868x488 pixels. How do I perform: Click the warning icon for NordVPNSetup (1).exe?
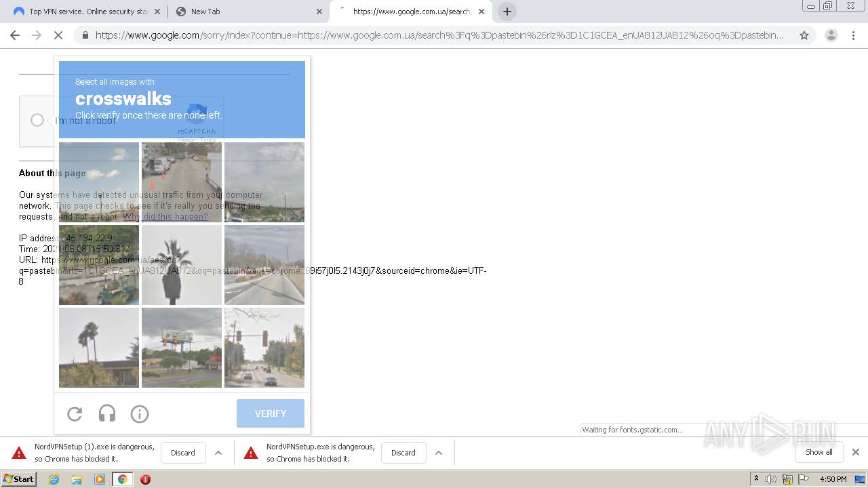point(19,453)
